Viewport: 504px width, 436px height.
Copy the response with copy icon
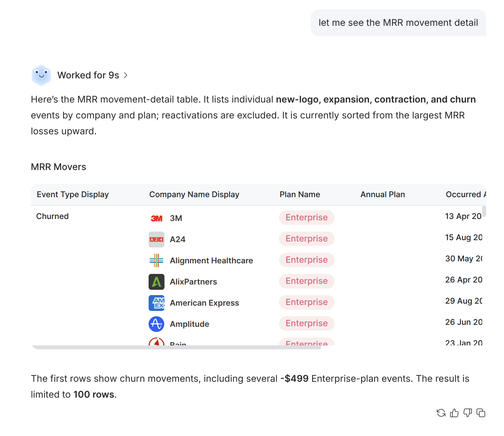pos(481,413)
